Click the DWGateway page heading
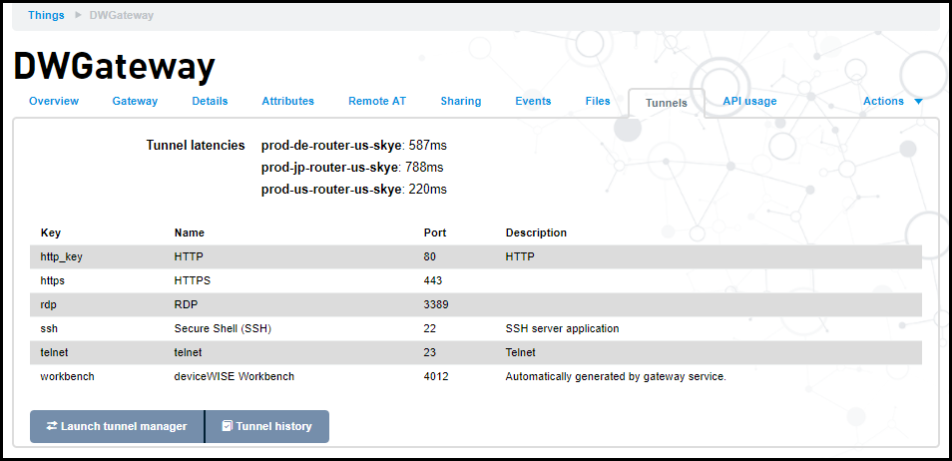Viewport: 952px width, 461px height. (114, 66)
